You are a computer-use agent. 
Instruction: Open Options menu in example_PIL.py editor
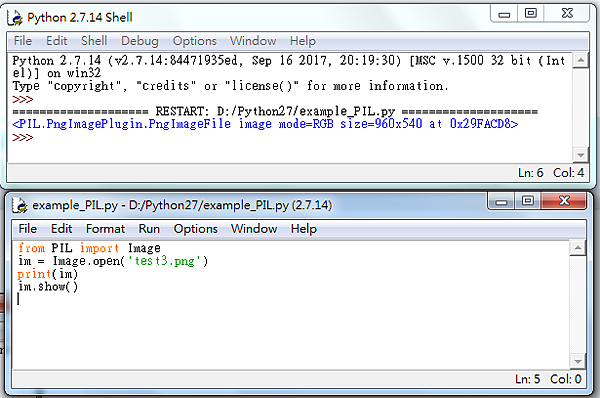pos(196,229)
